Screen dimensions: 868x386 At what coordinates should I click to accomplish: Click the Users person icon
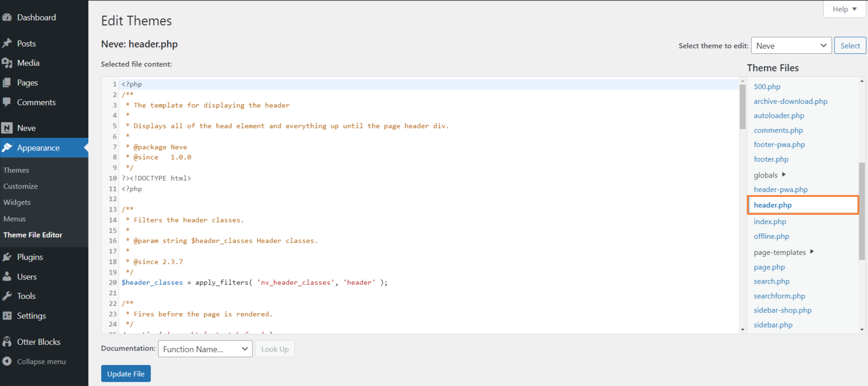pos(7,277)
